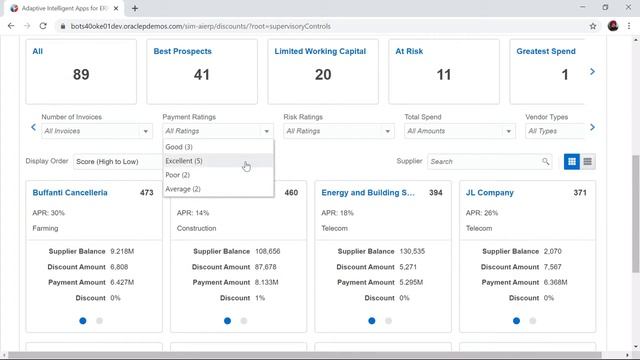
Task: Choose Good (3) payment rating
Action: 218,147
